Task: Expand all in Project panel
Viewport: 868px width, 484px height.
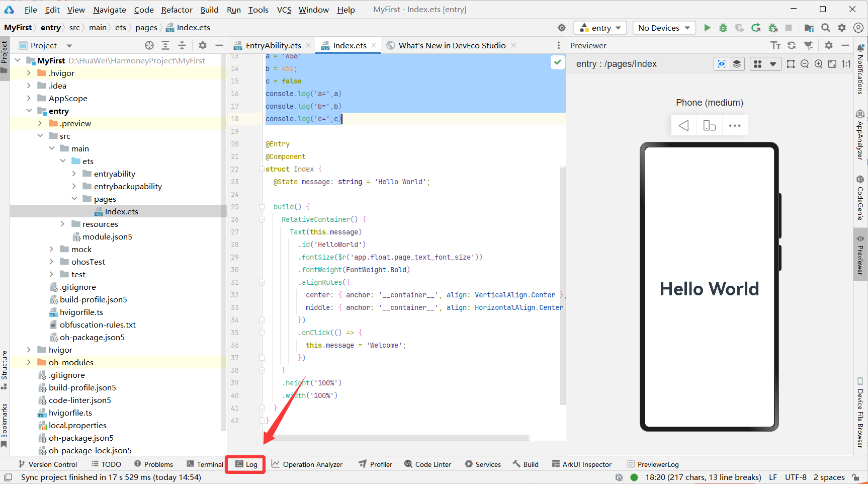Action: 165,45
